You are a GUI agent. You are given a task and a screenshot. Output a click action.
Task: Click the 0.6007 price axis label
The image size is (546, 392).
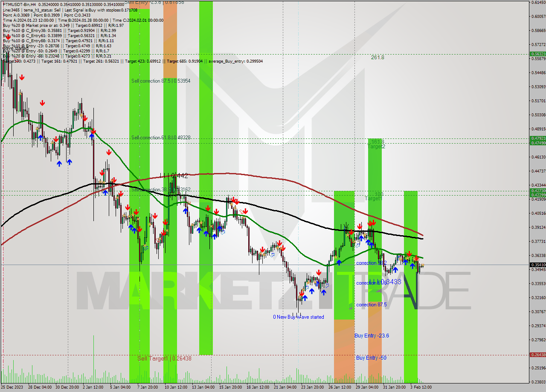[538, 16]
